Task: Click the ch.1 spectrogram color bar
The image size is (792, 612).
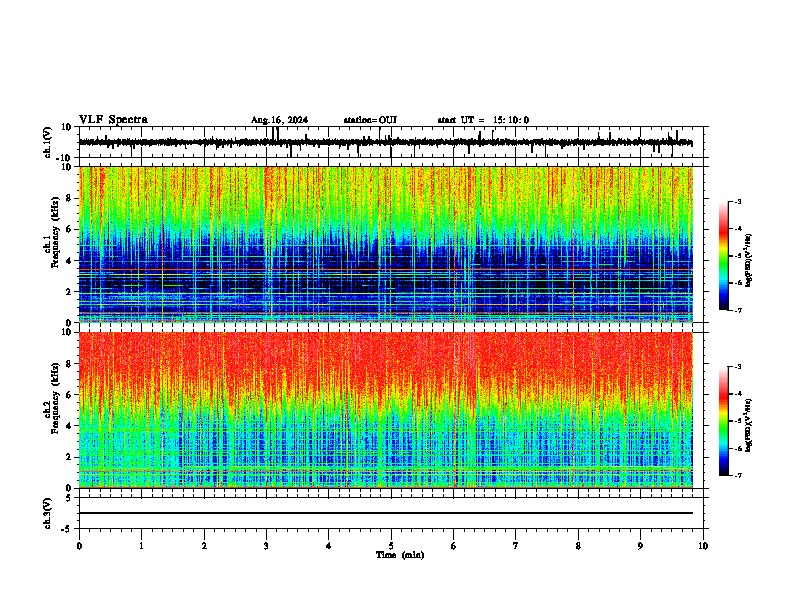Action: (x=723, y=256)
